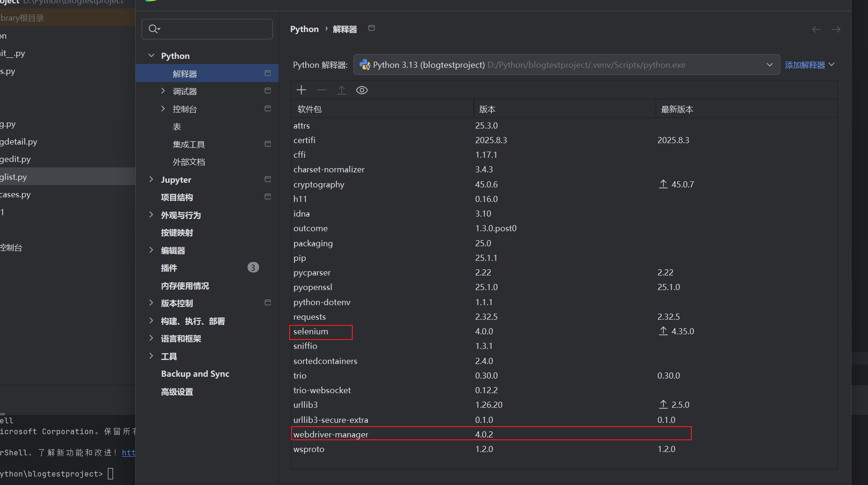Screen dimensions: 868x485
Task: Expand the 构建、执行、部署 settings node
Action: [x=151, y=321]
